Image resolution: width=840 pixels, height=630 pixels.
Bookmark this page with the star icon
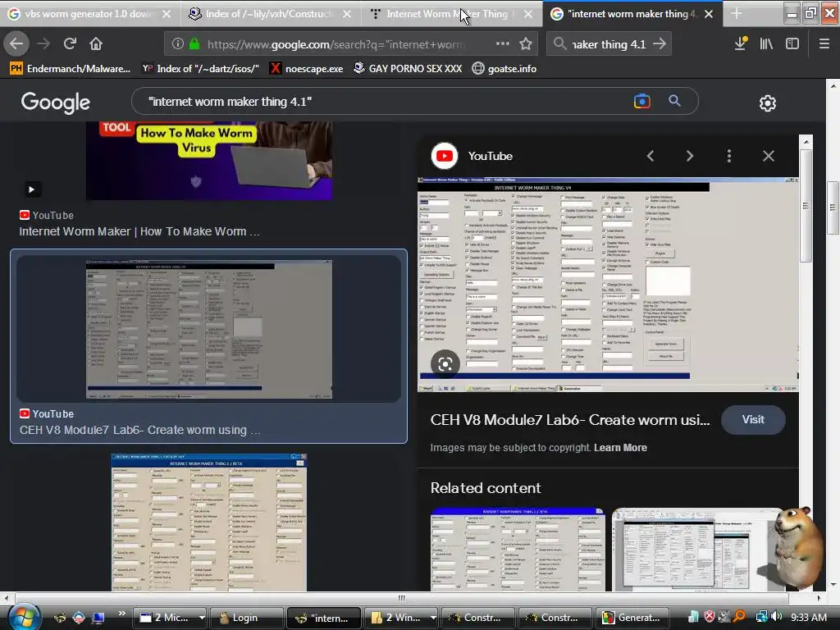click(x=526, y=44)
